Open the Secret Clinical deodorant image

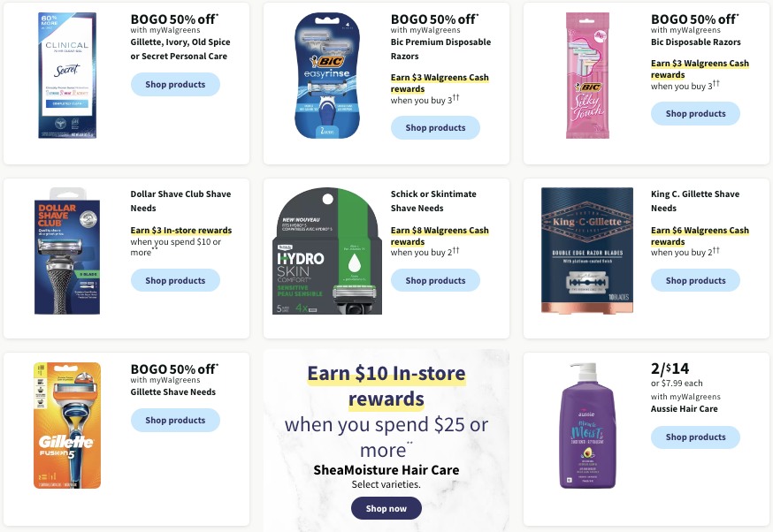(67, 75)
